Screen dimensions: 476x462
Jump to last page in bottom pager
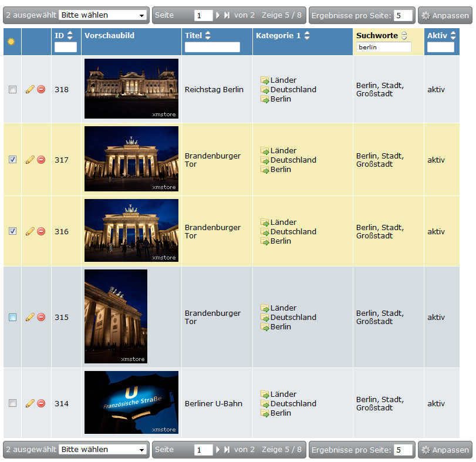227,450
